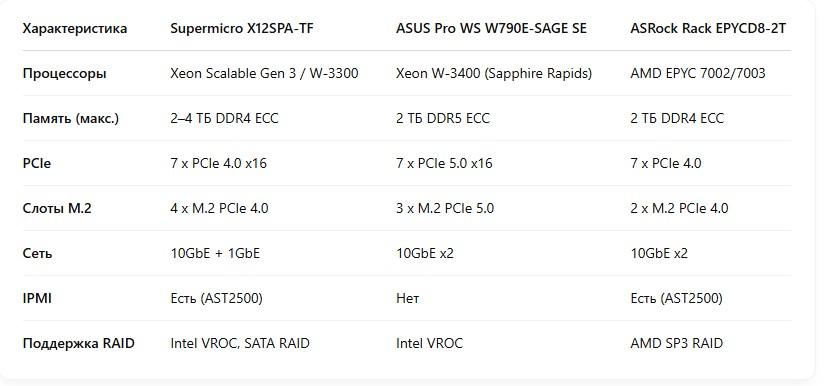Click the Характеристика column header
Screen dimensions: 829x386
(75, 28)
